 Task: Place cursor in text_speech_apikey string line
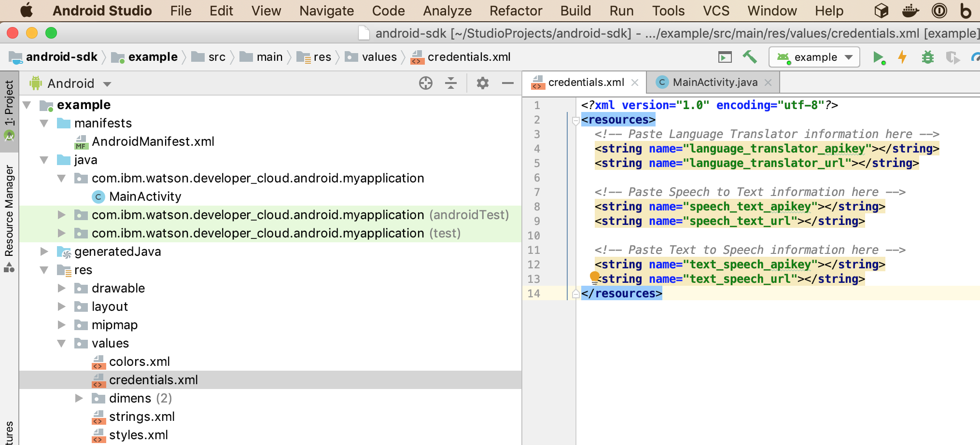[740, 264]
